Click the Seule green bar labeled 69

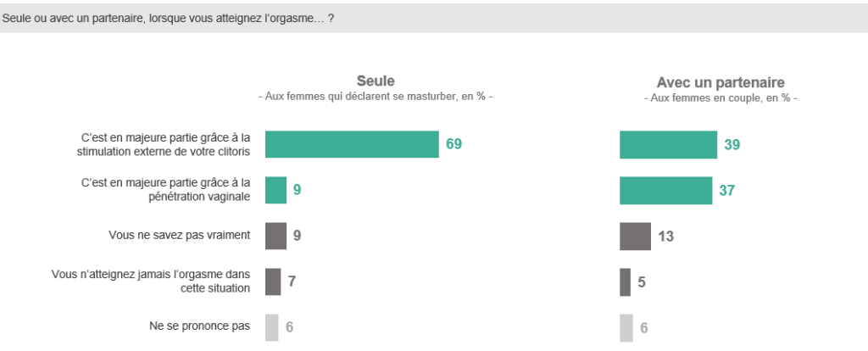[x=352, y=144]
